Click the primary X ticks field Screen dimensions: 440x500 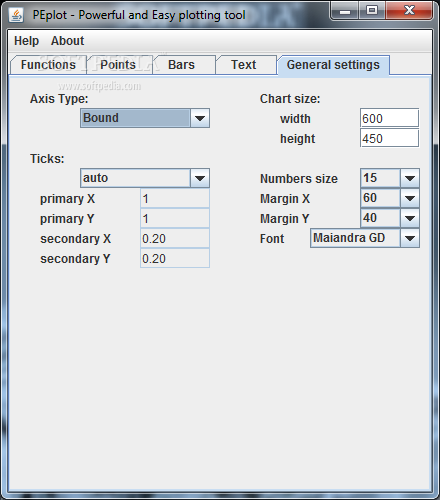pyautogui.click(x=175, y=199)
